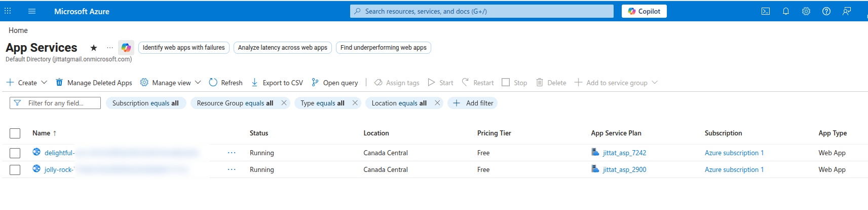Launch Cloud Shell from the top bar
This screenshot has width=868, height=210.
pos(766,11)
